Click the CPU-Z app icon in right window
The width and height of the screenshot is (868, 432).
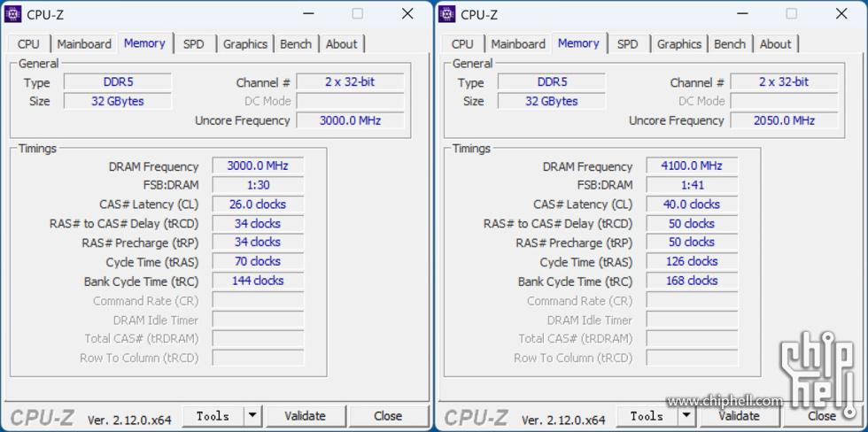pos(447,14)
